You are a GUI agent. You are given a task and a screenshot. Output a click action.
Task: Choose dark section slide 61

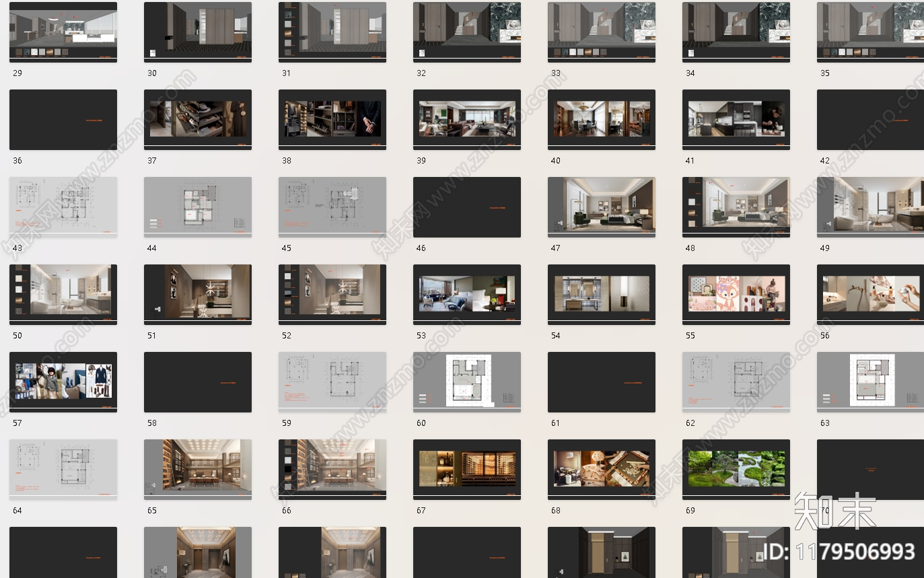tap(602, 382)
